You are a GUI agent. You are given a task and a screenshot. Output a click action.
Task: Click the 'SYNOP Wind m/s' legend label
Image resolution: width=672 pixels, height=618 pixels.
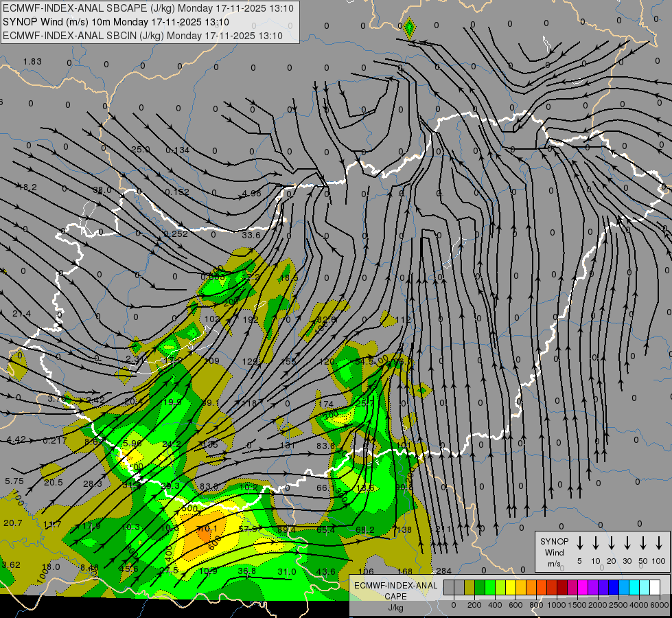tap(554, 552)
